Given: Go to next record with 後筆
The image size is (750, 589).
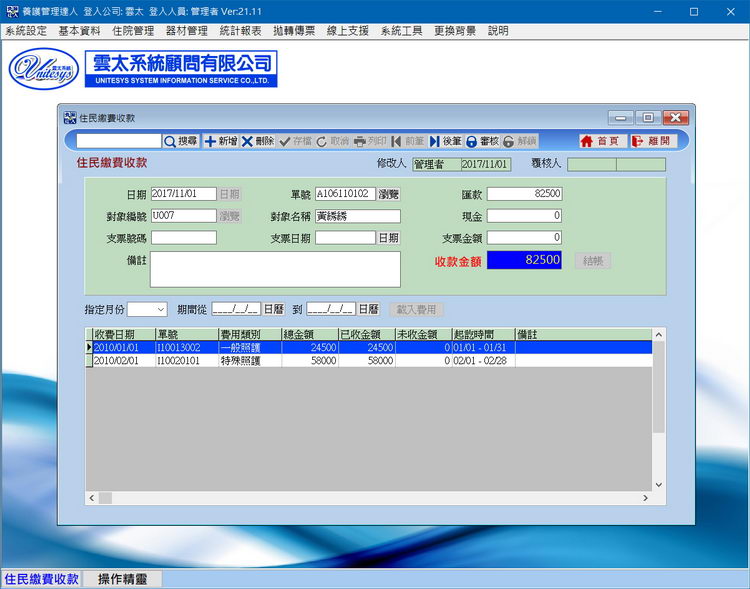Looking at the screenshot, I should coord(446,142).
